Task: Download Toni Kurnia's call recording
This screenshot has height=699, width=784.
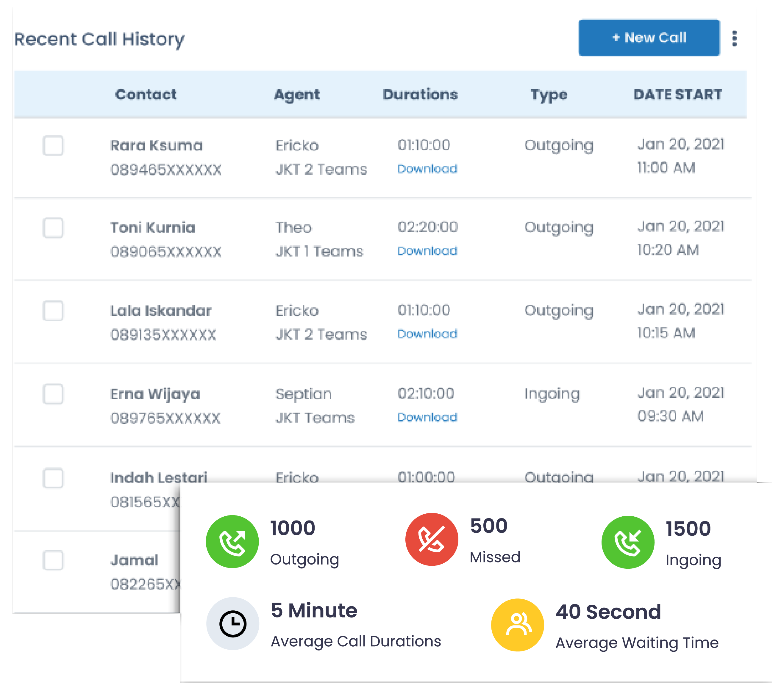Action: point(427,251)
